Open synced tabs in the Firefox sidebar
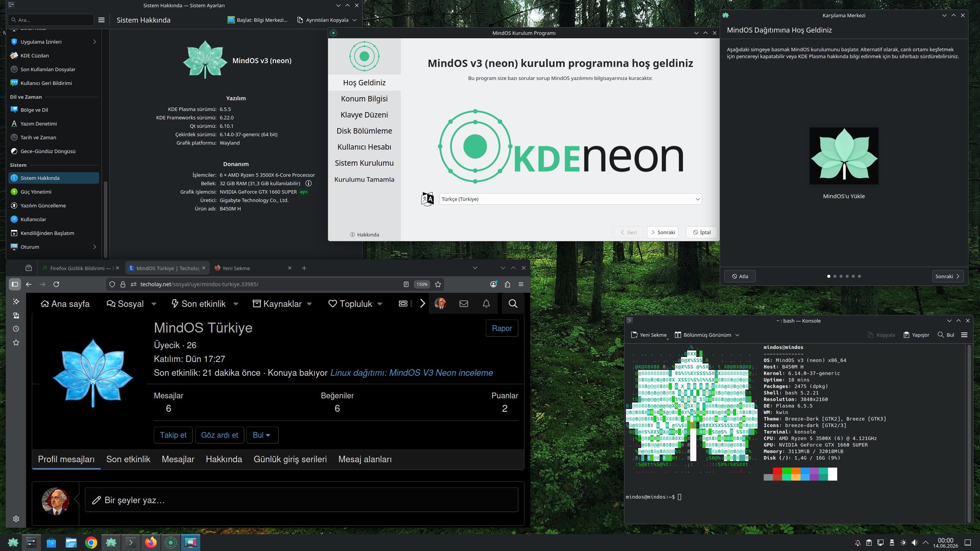 click(x=16, y=315)
